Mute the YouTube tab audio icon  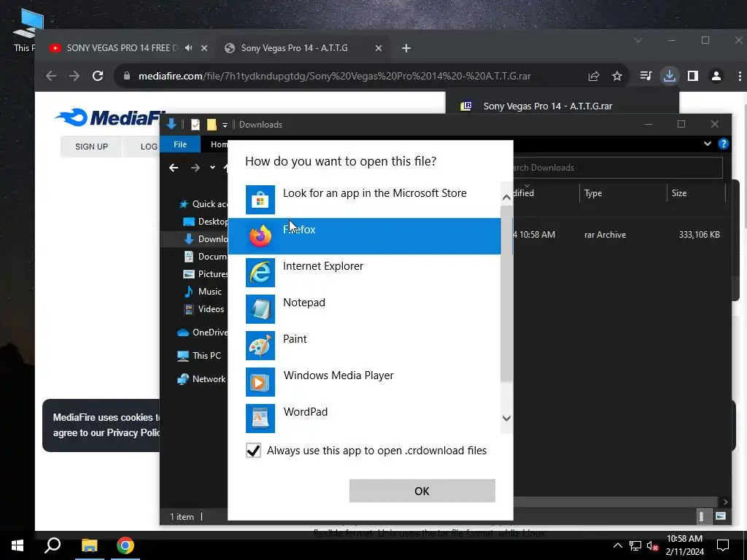pos(189,48)
